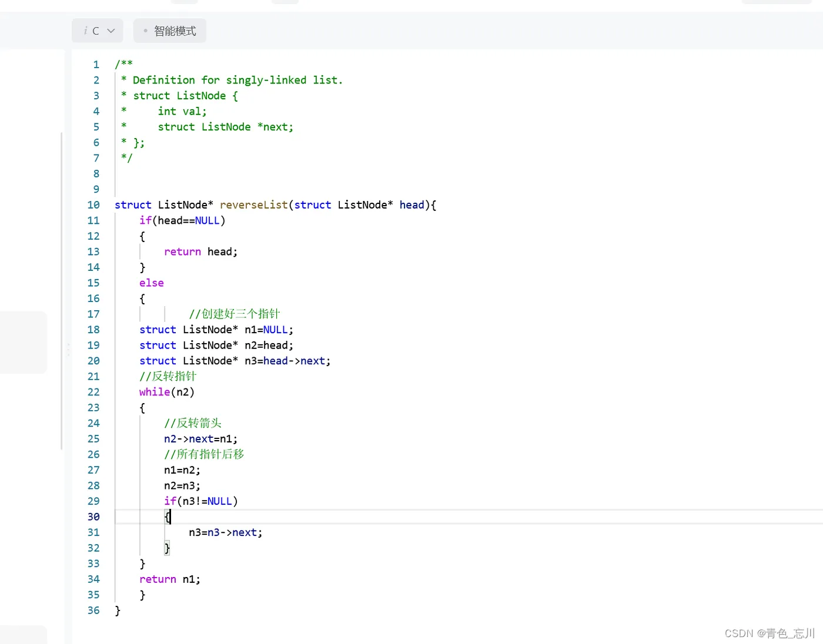Click the opening brace on line 30
This screenshot has width=823, height=644.
tap(168, 517)
